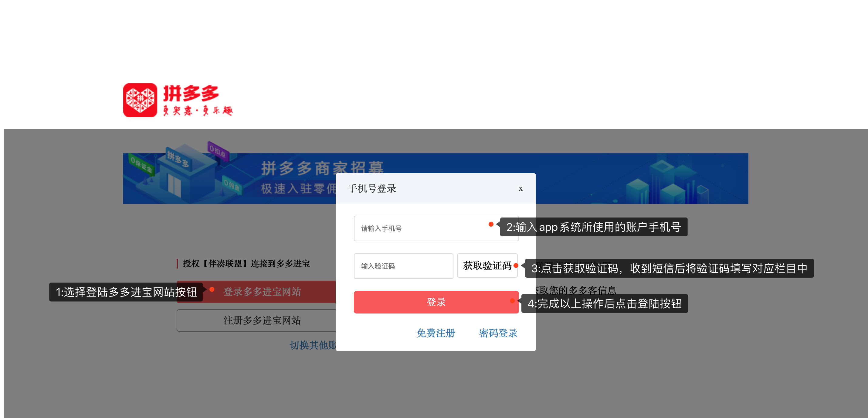868x418 pixels.
Task: Open the 拼多多商家招募 banner
Action: coord(435,178)
